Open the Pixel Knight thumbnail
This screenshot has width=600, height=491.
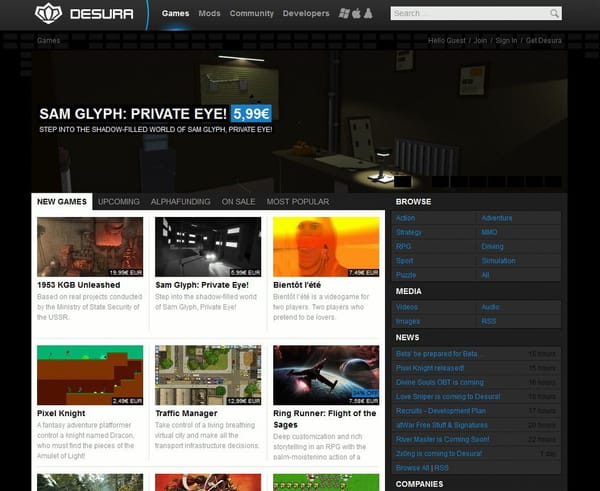[90, 375]
